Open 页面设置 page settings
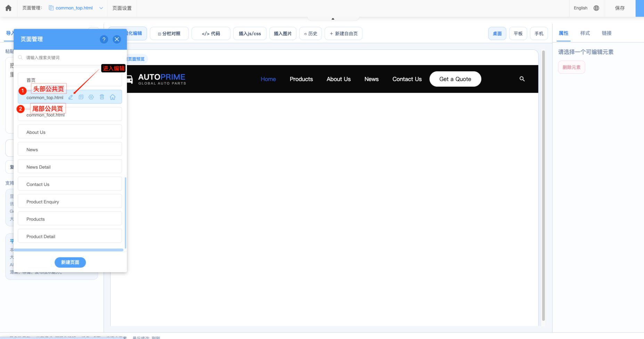 click(122, 8)
